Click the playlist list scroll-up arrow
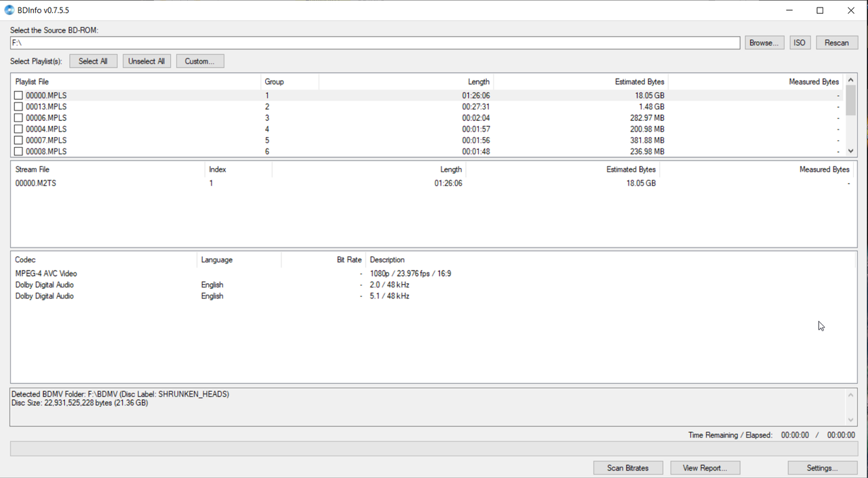 pos(850,80)
